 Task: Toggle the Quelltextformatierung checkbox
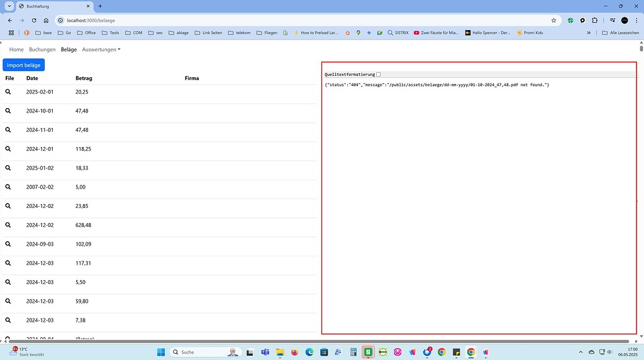(379, 74)
